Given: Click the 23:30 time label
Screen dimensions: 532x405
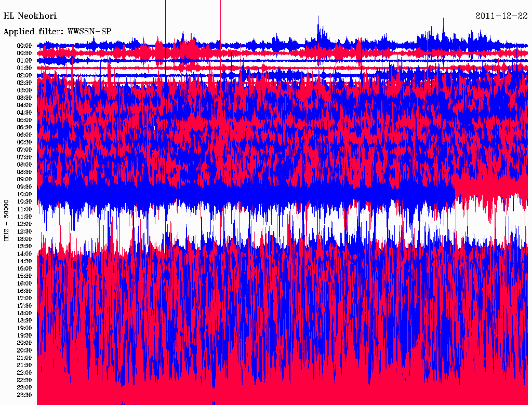Looking at the screenshot, I should pyautogui.click(x=24, y=395).
